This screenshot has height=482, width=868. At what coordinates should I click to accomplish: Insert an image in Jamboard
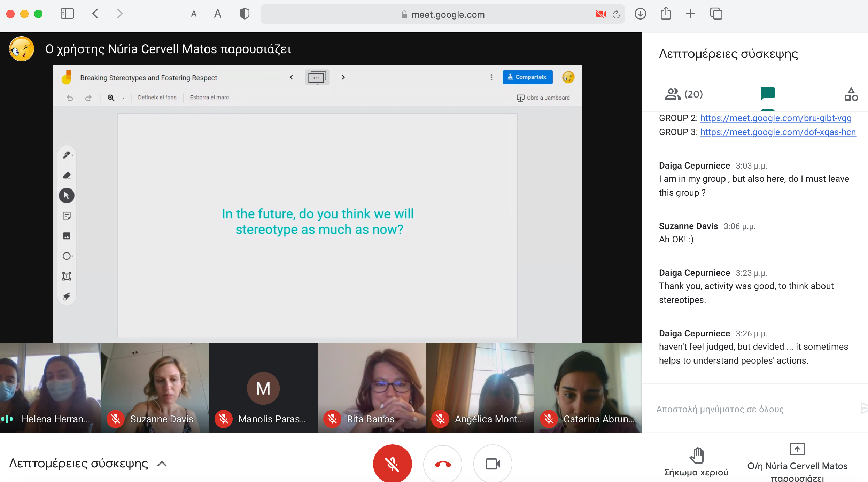67,236
